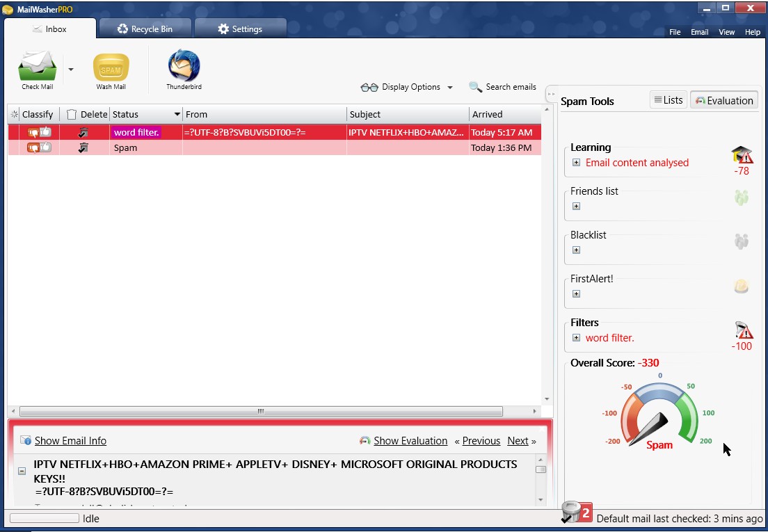Open the Email menu
This screenshot has height=532, width=768.
click(699, 32)
